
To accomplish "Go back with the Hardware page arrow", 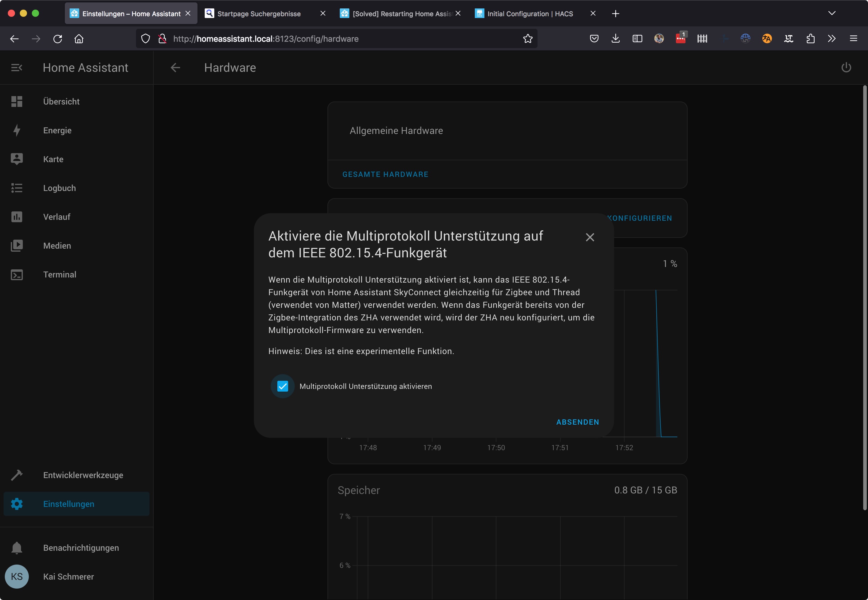I will pyautogui.click(x=175, y=68).
